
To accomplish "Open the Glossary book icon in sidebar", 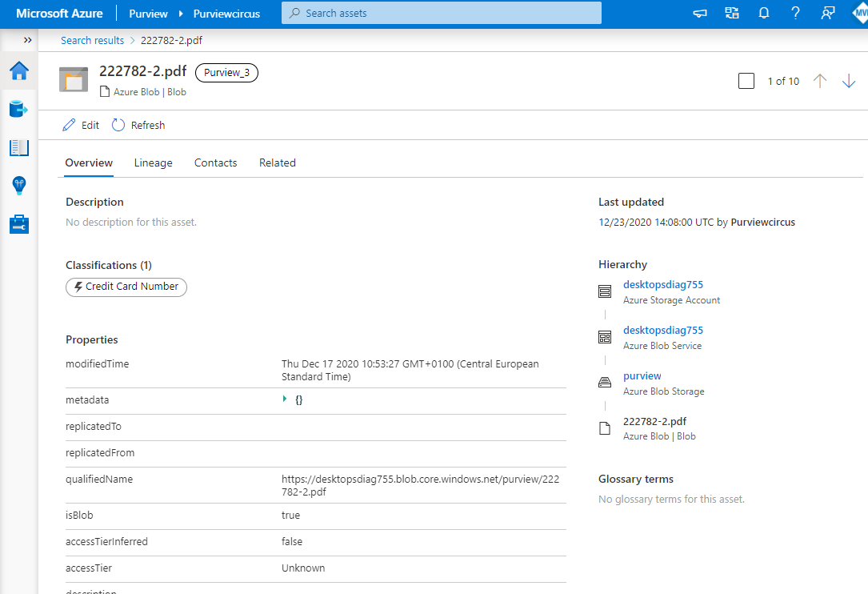I will pyautogui.click(x=19, y=148).
